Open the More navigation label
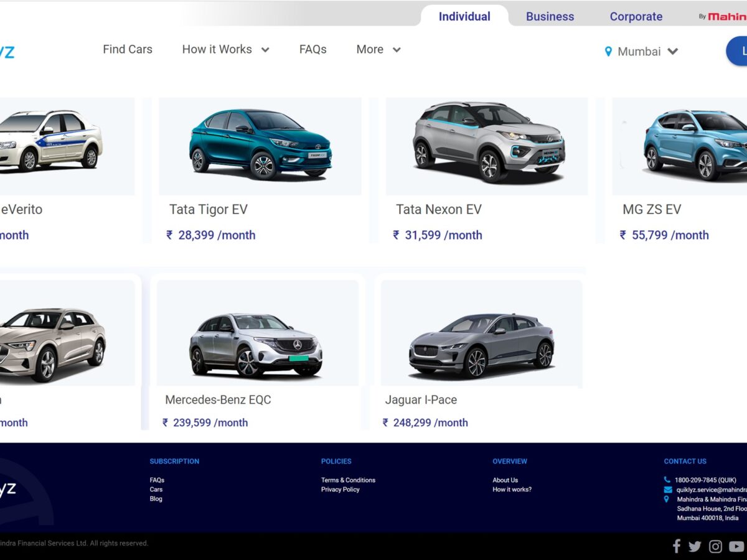 point(370,49)
